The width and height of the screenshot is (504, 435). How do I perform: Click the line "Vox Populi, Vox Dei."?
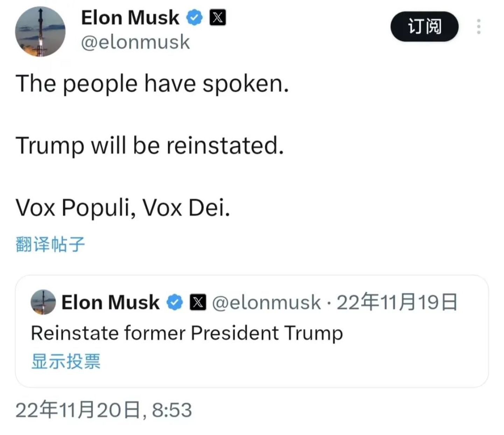click(x=123, y=208)
